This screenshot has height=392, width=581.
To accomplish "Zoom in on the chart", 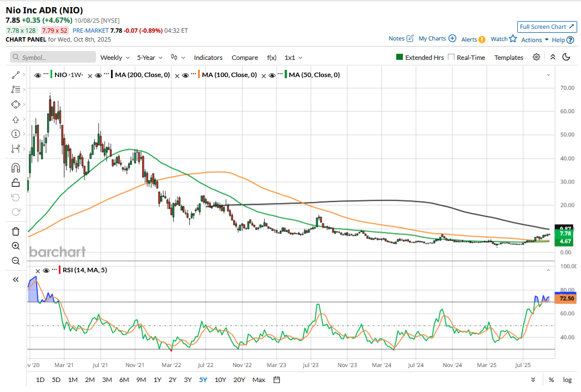I will (x=16, y=246).
